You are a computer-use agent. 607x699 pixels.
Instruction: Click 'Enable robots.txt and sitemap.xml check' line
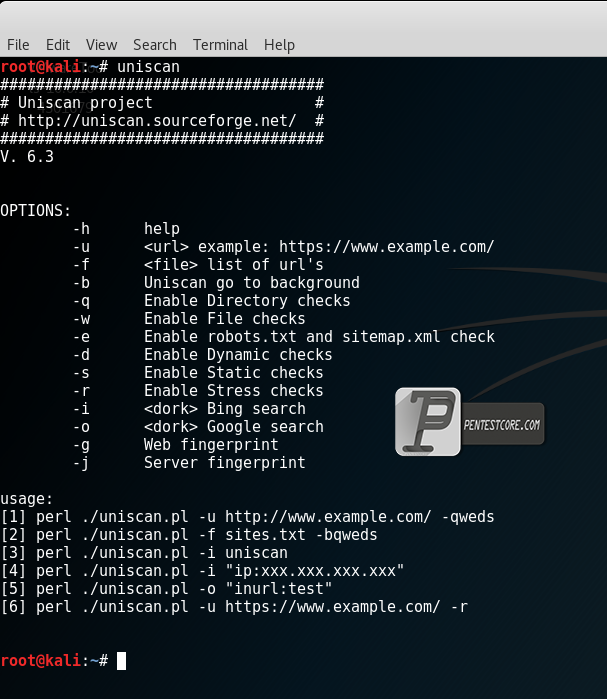(319, 337)
